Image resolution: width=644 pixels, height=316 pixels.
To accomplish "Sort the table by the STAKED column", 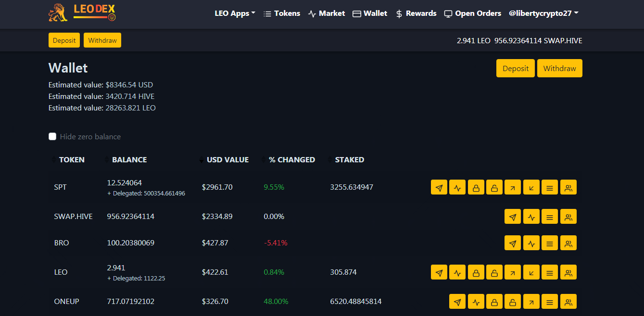I will [350, 160].
